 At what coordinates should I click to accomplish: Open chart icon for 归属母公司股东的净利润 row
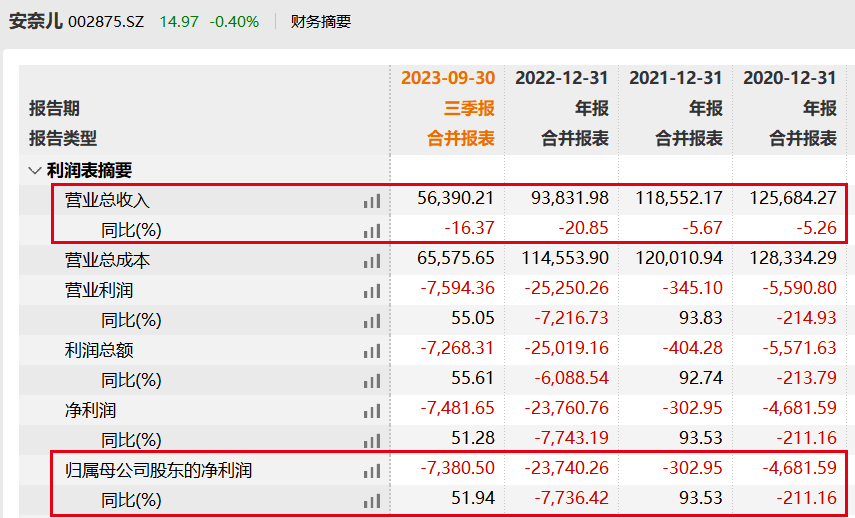tap(372, 471)
